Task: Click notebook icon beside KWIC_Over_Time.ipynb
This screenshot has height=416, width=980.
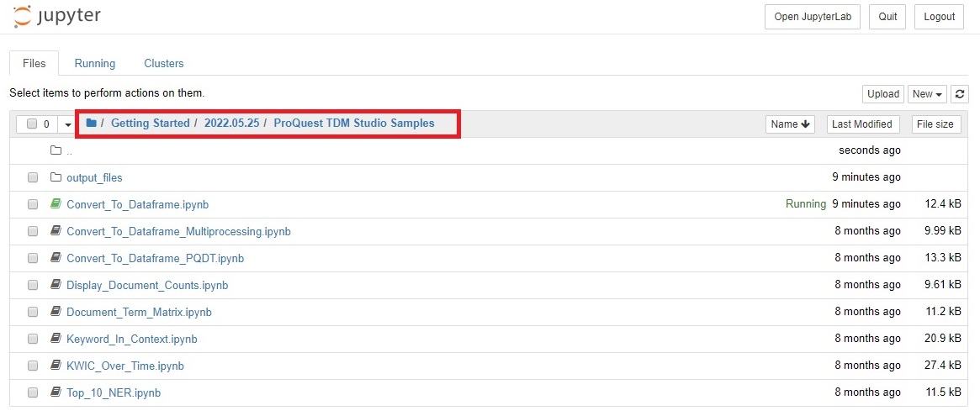Action: pos(56,366)
